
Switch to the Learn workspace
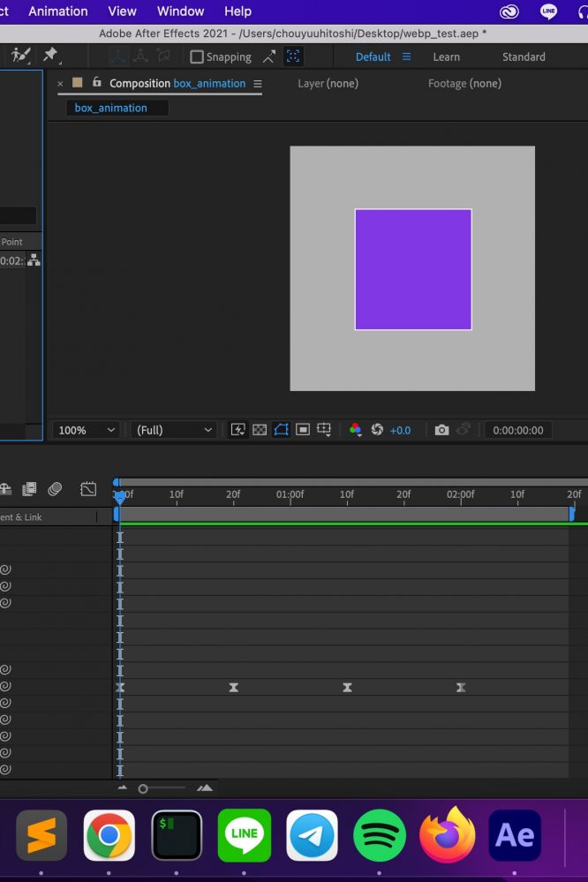[x=446, y=57]
